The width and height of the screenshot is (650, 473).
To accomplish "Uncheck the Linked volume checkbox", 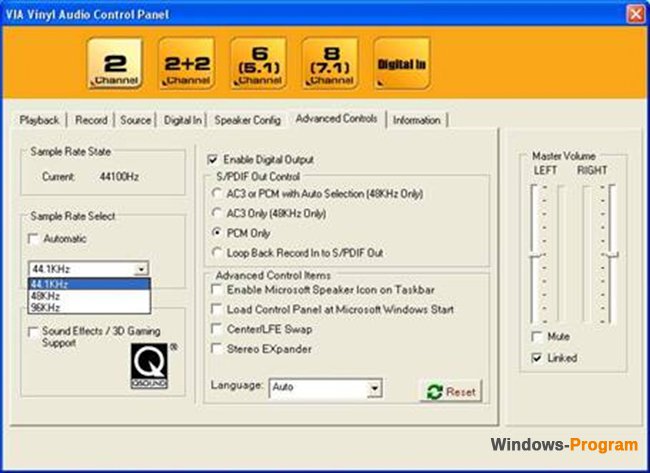I will [537, 358].
